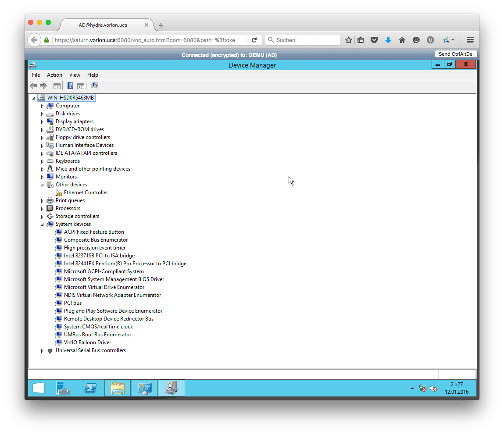This screenshot has height=435, width=504.
Task: Collapse the System devices node
Action: click(43, 224)
